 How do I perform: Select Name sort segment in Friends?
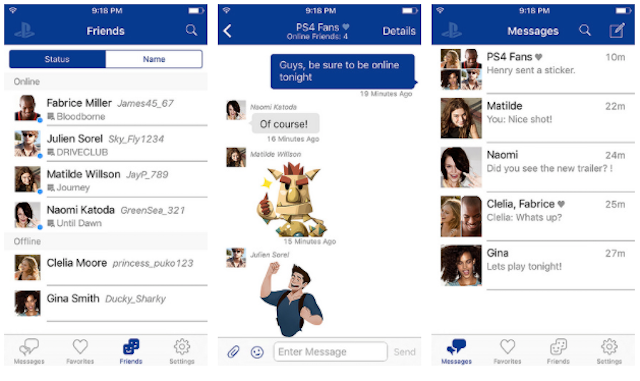154,59
